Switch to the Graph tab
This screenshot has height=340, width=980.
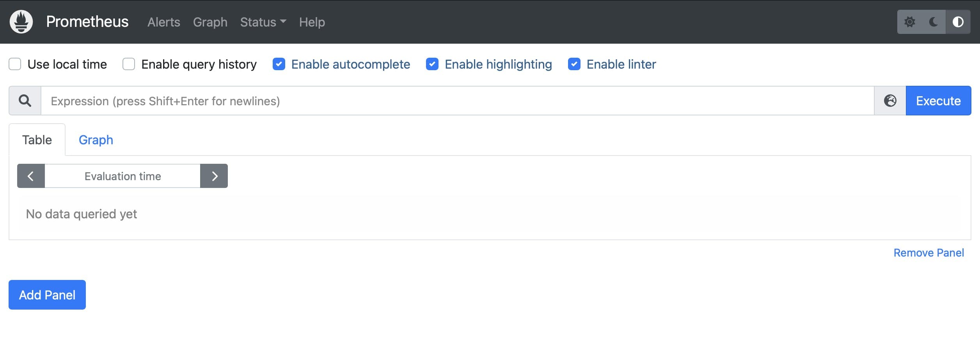[96, 140]
